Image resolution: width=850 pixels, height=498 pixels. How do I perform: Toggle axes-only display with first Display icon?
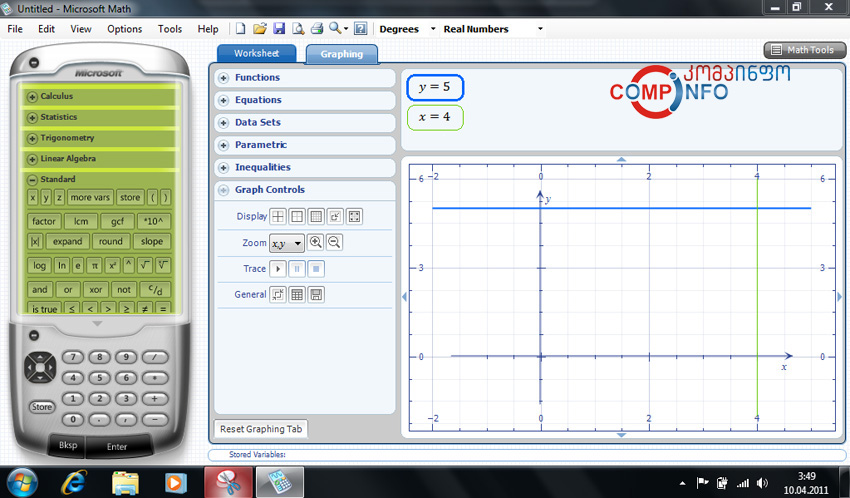coord(278,217)
